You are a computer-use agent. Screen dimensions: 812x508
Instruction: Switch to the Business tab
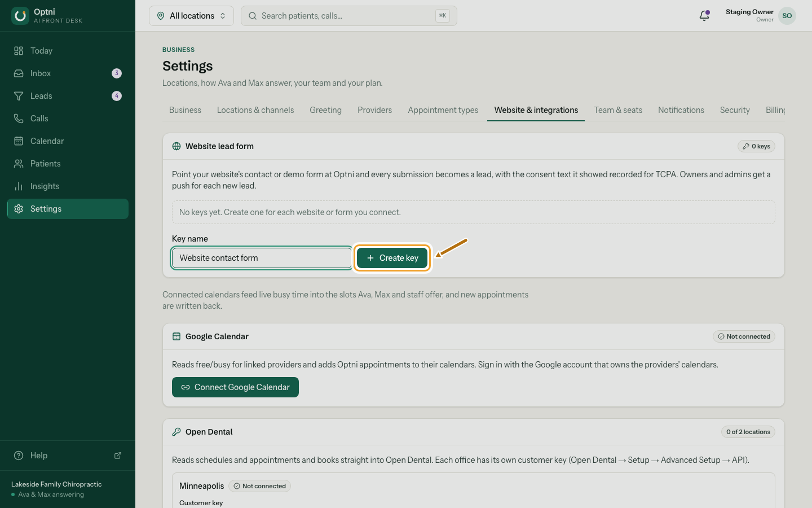(x=185, y=110)
